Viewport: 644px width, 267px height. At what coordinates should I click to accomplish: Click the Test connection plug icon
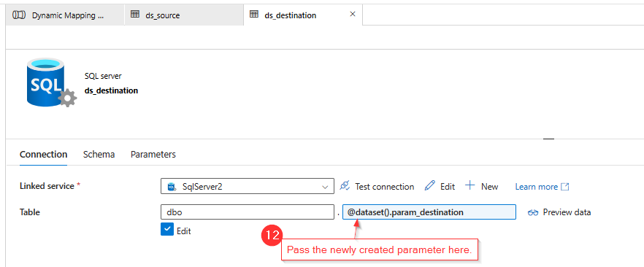click(x=345, y=186)
